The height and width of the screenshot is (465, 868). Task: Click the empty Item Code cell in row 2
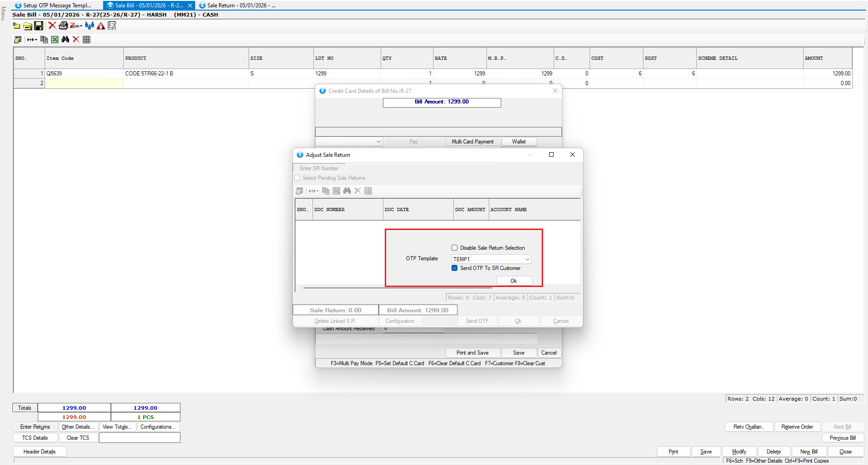pyautogui.click(x=84, y=83)
